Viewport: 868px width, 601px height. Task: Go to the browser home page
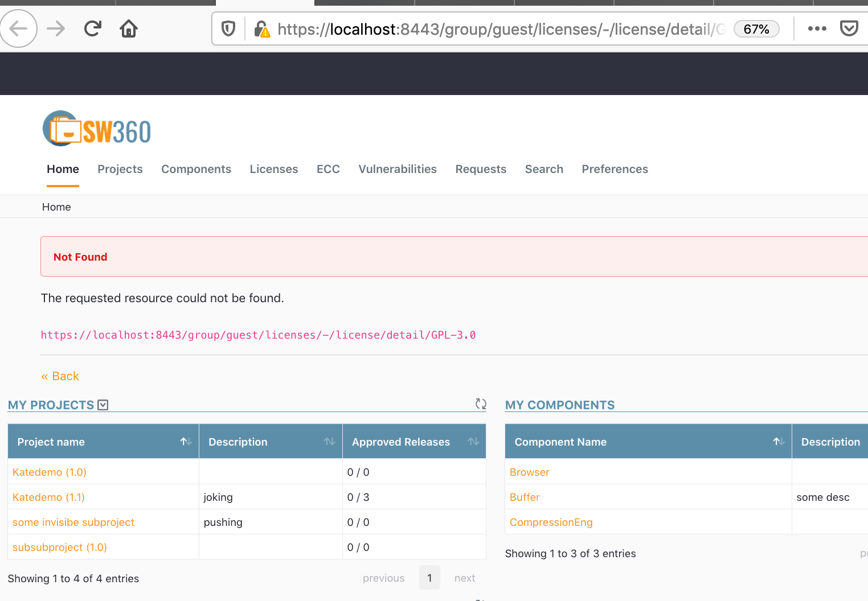[x=128, y=28]
